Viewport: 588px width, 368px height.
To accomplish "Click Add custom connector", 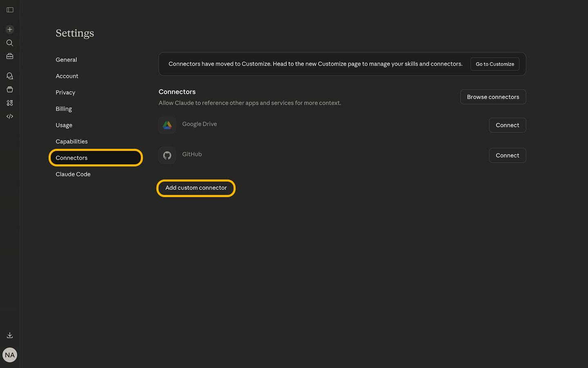I will coord(196,188).
